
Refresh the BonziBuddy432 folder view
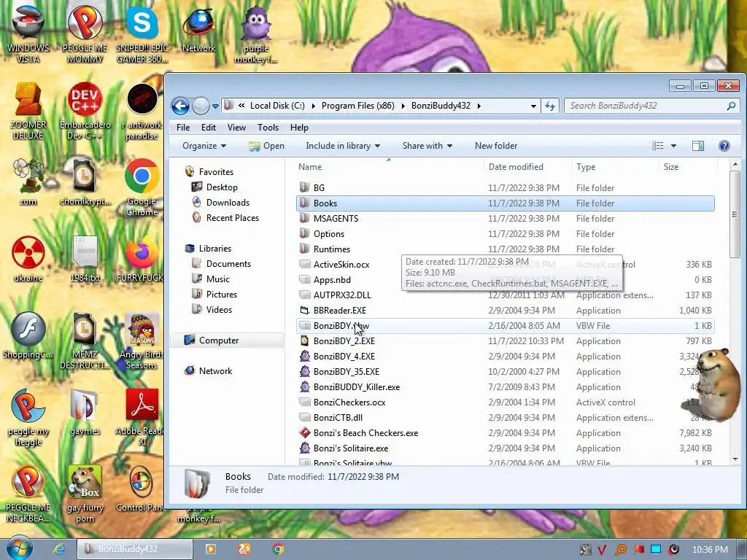tap(550, 106)
